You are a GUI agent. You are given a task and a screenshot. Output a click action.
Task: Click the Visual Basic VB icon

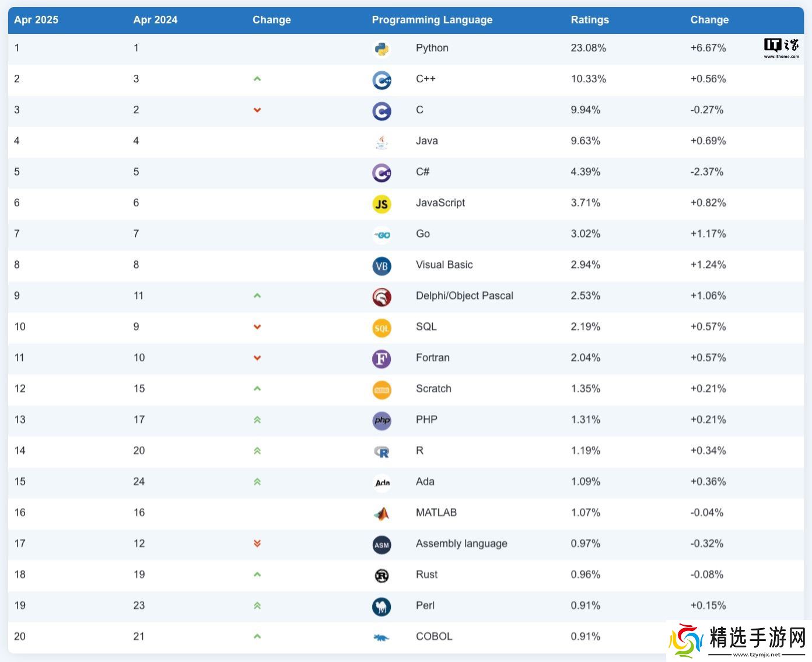(x=381, y=266)
